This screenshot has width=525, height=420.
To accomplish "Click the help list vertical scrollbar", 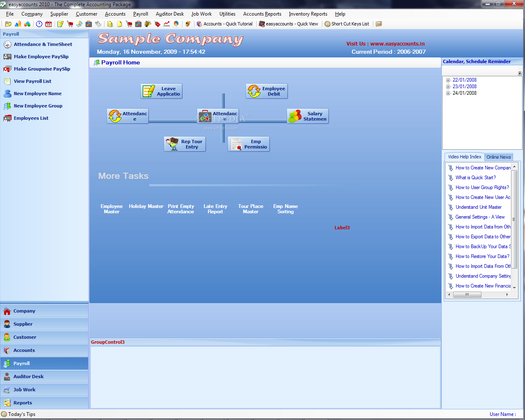I will point(514,219).
